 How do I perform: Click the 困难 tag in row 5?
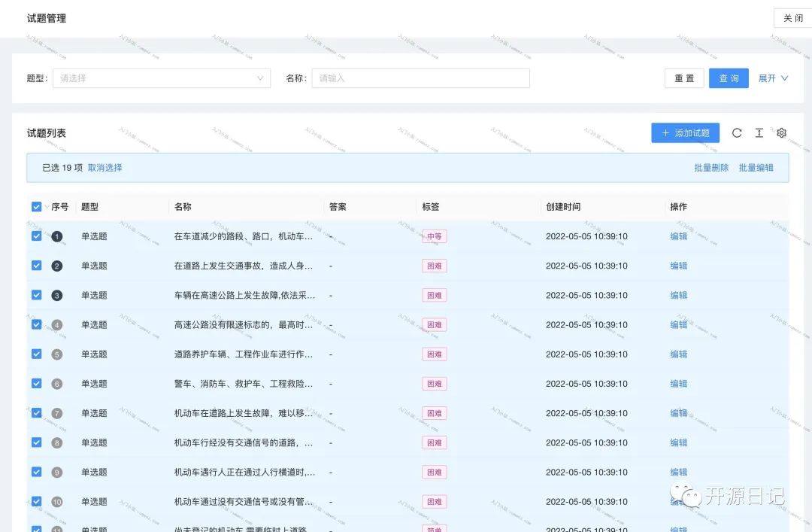(434, 354)
